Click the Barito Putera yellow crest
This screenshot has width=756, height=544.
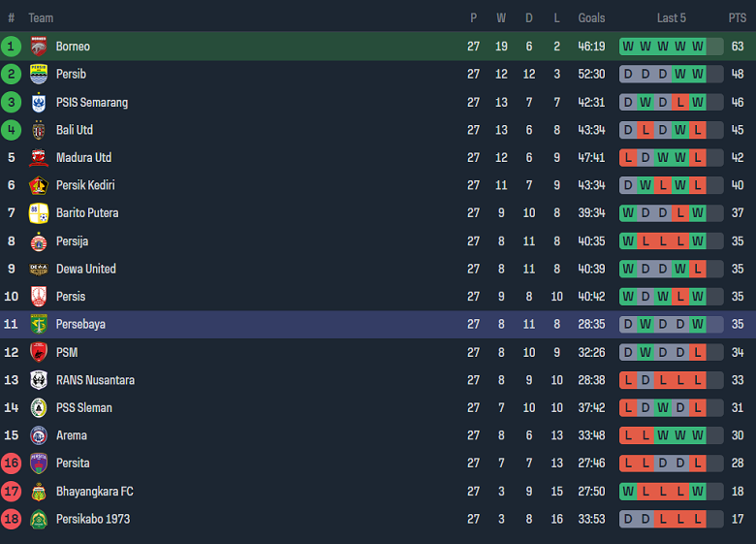39,213
